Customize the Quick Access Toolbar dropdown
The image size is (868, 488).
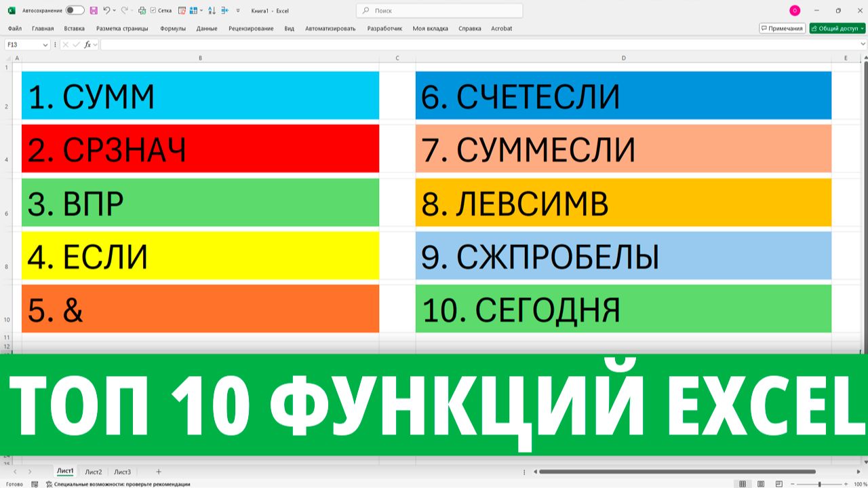click(238, 11)
